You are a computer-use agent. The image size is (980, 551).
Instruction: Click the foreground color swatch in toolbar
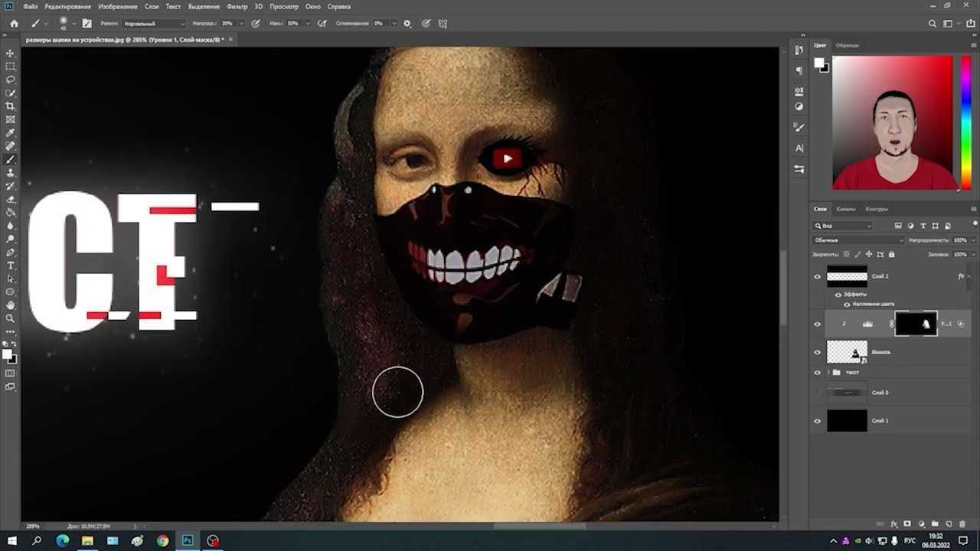8,354
